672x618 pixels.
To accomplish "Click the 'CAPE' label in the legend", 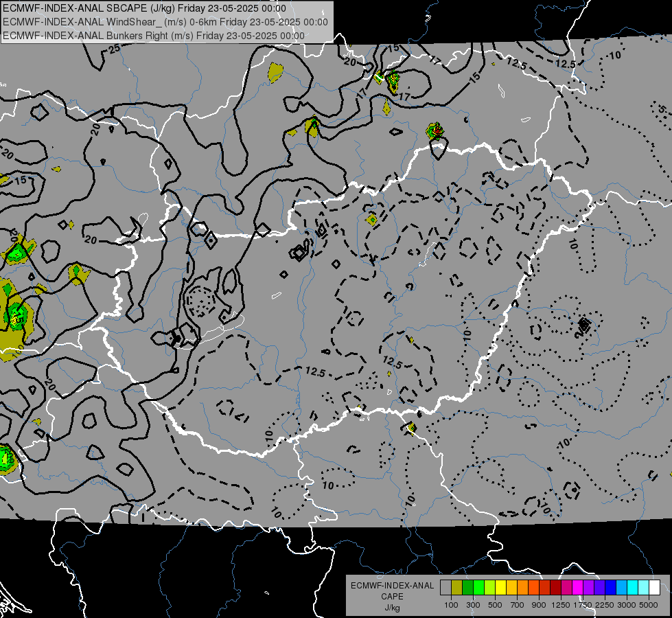I will (x=392, y=597).
